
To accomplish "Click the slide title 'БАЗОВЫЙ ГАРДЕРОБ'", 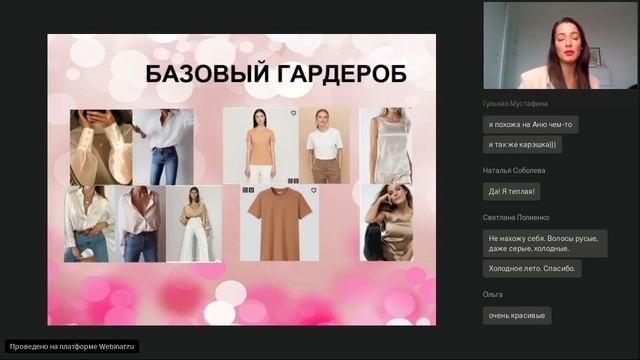I will [276, 74].
